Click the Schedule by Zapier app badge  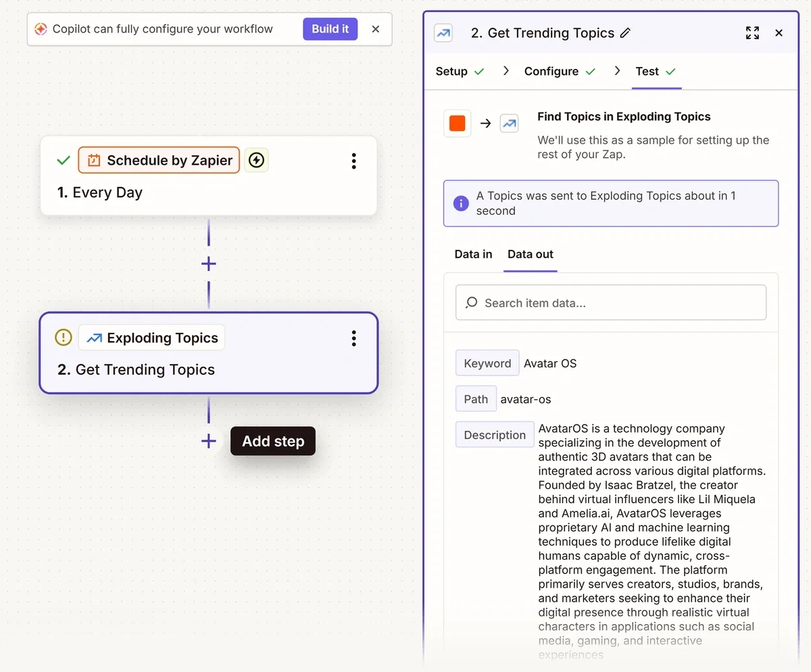pyautogui.click(x=159, y=160)
